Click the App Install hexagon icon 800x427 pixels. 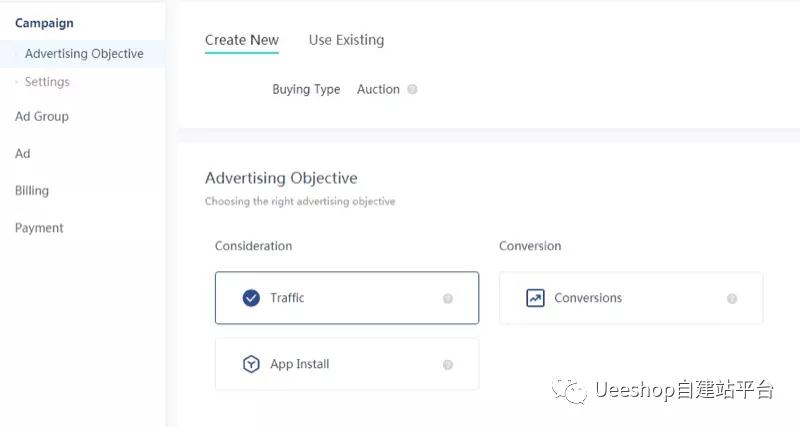click(251, 364)
